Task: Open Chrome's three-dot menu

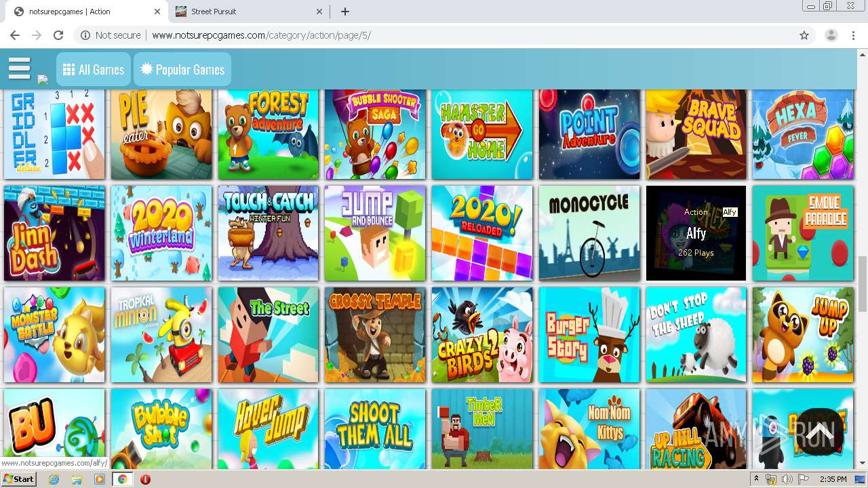Action: (x=853, y=35)
